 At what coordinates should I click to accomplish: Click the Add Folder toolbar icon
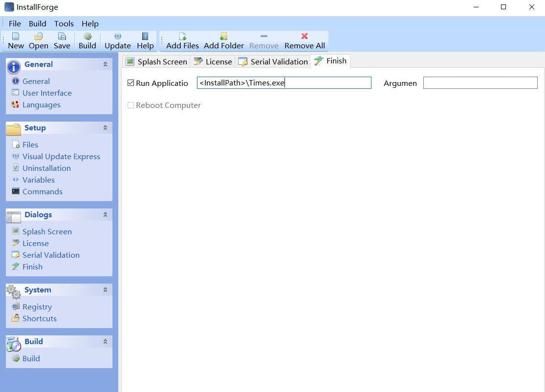pos(223,36)
